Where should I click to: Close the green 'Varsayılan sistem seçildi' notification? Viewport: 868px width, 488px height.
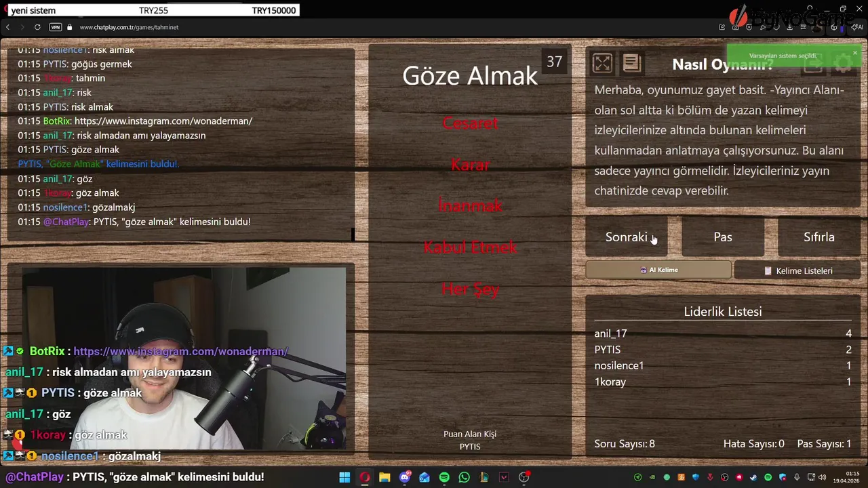click(x=854, y=52)
